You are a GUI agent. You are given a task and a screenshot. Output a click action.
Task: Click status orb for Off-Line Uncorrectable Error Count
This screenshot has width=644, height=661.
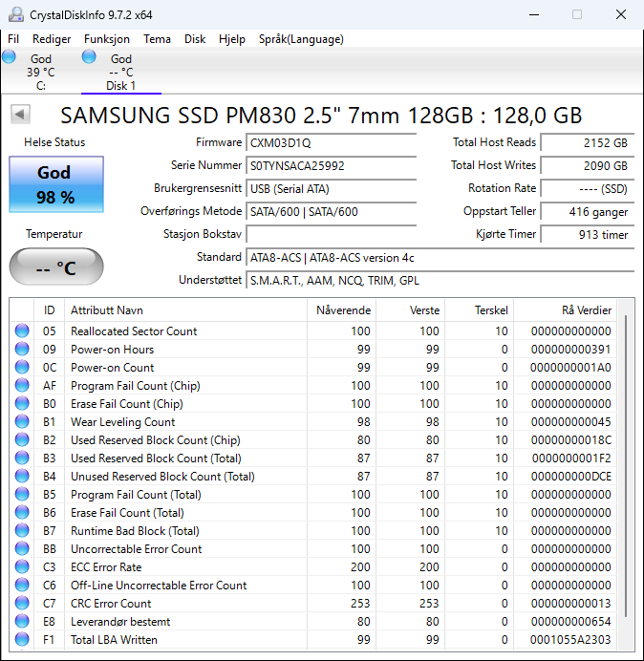22,585
